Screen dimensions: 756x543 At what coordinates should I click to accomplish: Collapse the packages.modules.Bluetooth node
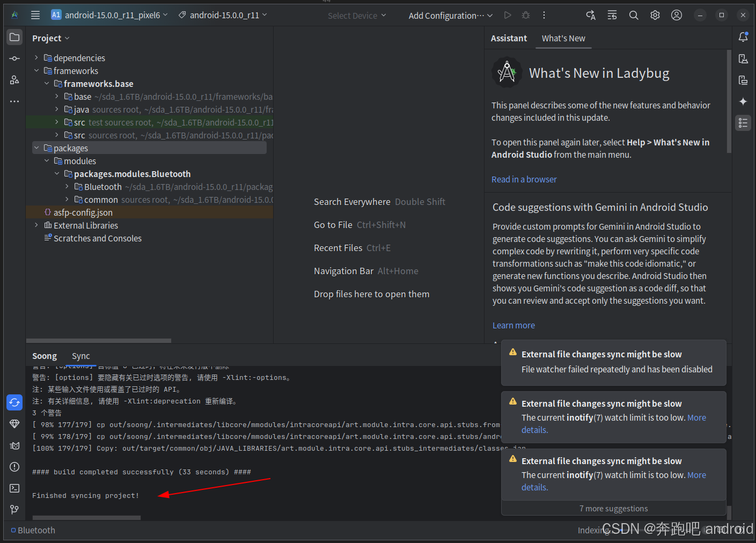tap(57, 174)
